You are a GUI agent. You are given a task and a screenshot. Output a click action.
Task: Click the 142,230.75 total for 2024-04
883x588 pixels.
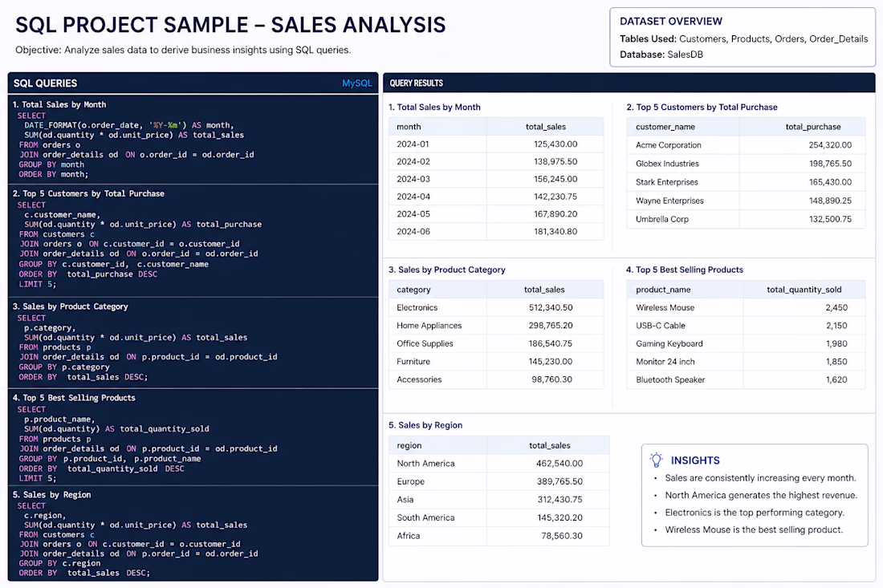555,197
